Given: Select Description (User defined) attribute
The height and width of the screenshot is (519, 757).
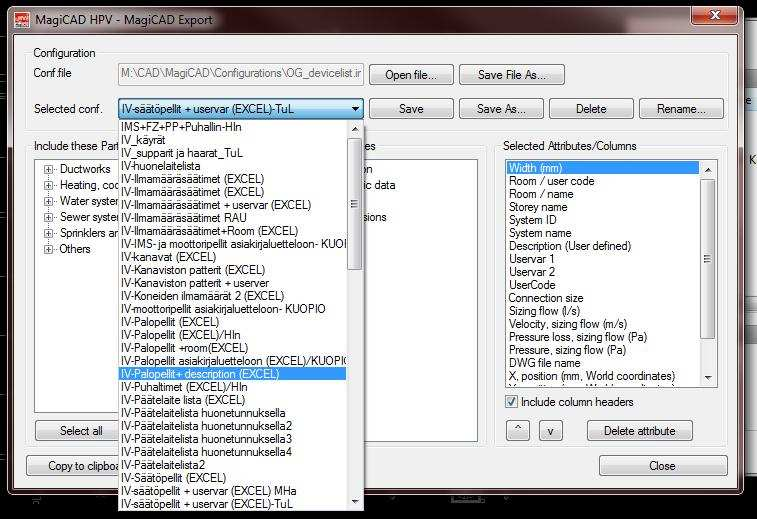Looking at the screenshot, I should (603, 246).
